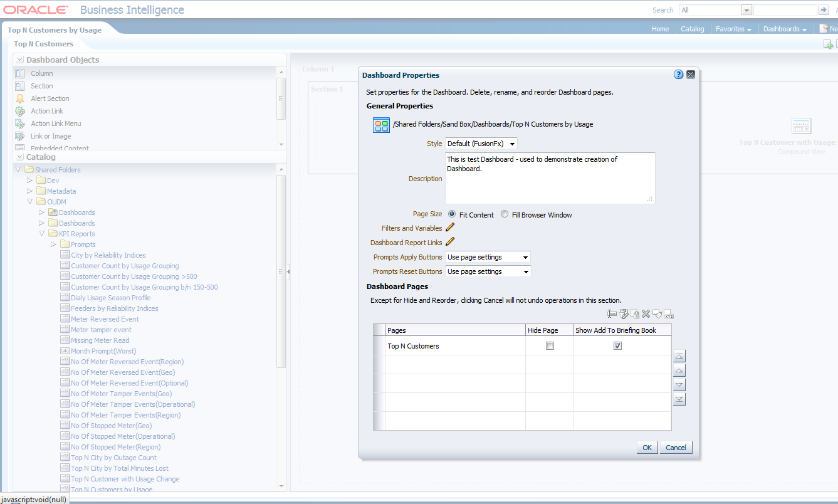Open help for Dashboard Properties dialog
Screen dimensions: 838x504
point(678,75)
